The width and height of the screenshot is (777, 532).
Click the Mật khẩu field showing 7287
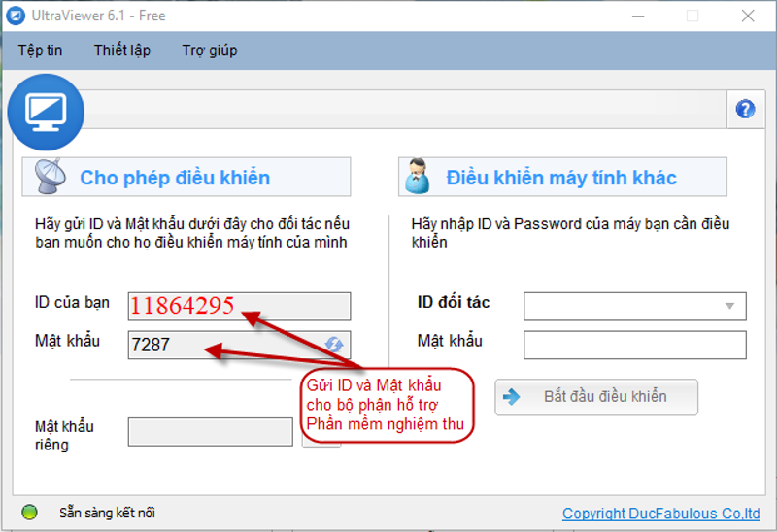pos(239,345)
